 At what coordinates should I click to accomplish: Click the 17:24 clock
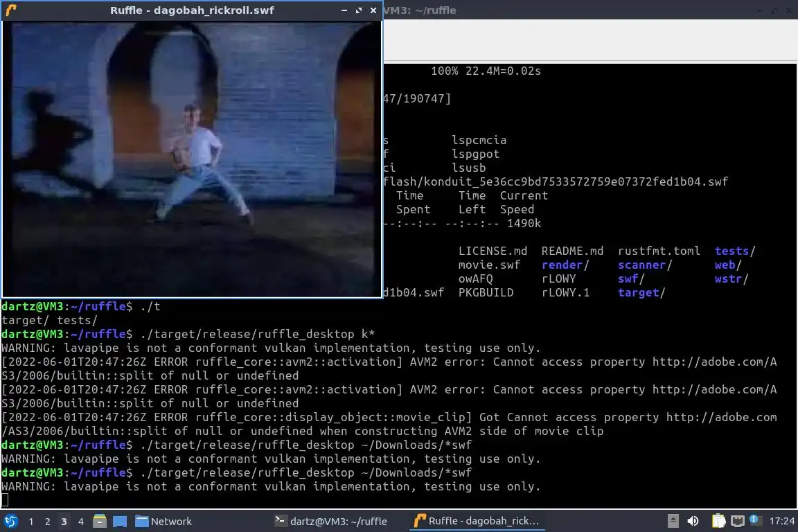[781, 521]
